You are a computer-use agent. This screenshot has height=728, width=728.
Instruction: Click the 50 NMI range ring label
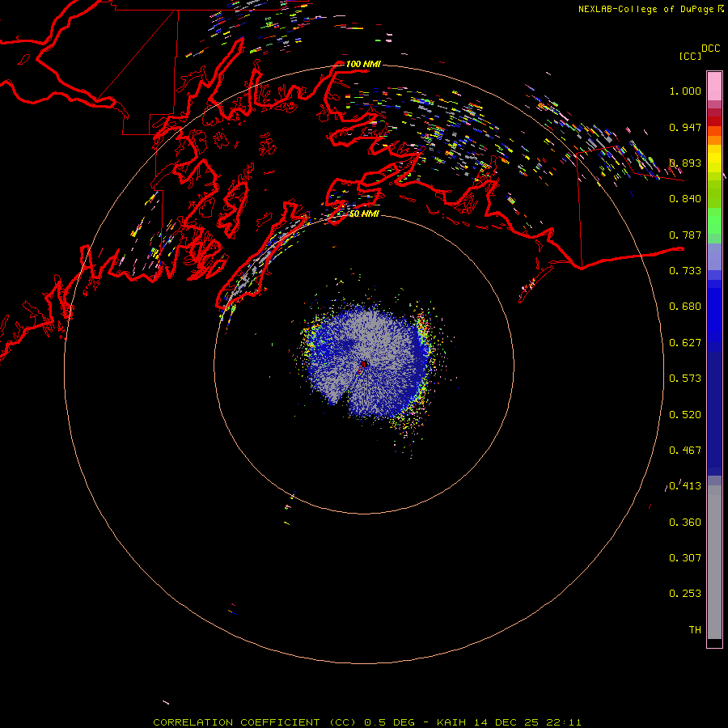coord(364,214)
